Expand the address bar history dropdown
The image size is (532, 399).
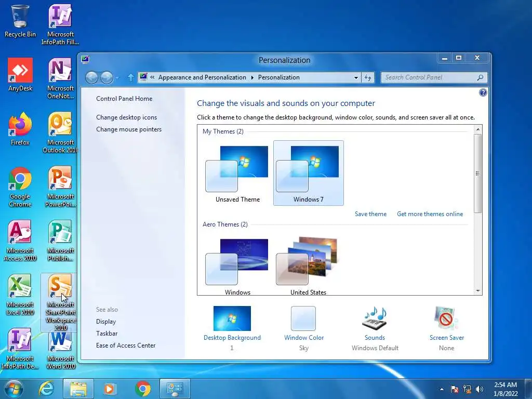(356, 78)
